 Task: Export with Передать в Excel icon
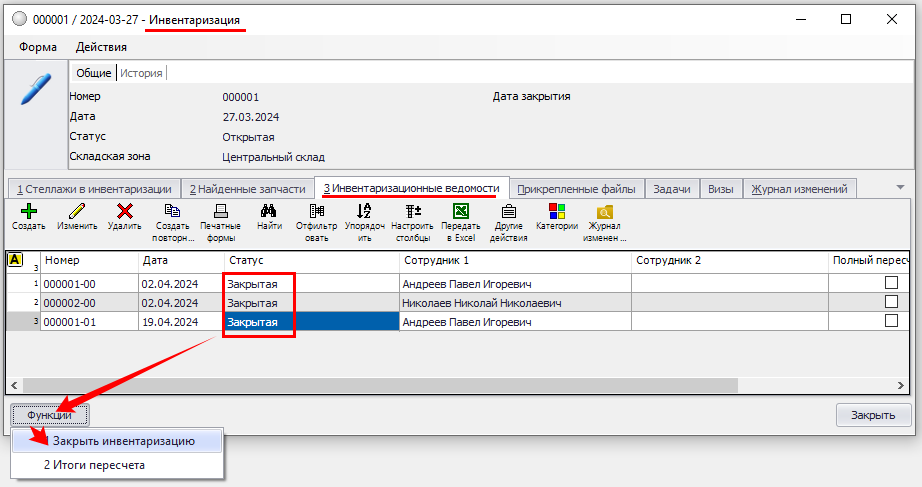point(461,212)
